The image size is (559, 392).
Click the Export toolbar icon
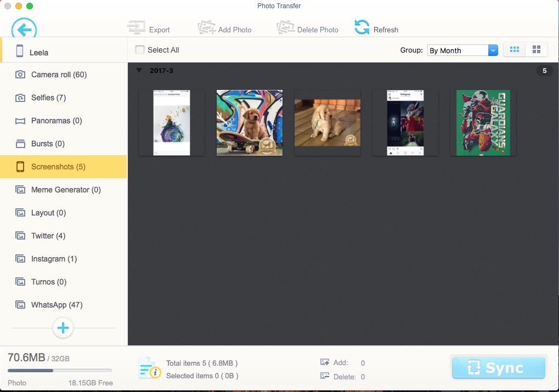click(136, 29)
